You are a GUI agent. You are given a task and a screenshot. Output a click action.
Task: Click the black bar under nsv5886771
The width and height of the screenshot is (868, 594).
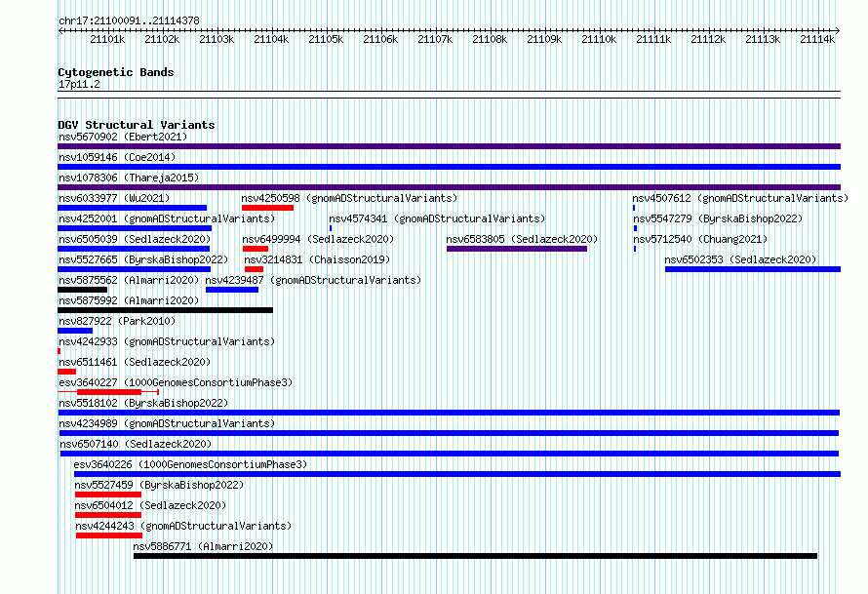tap(476, 556)
